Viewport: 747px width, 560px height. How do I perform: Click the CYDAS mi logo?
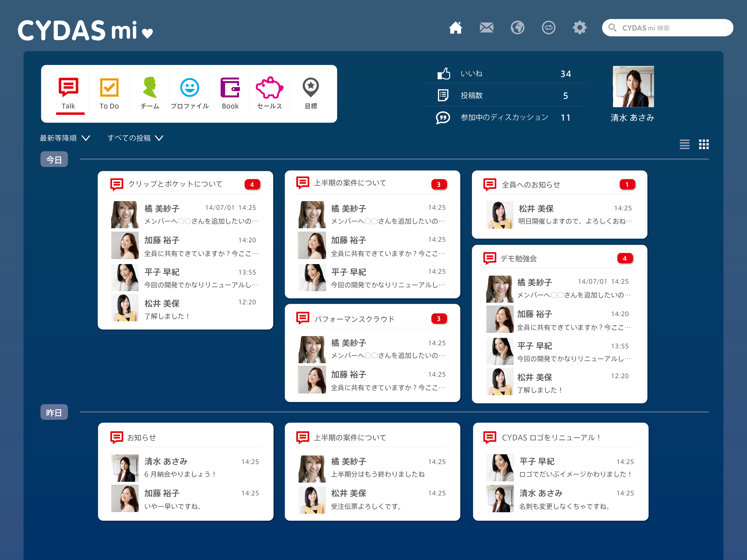[x=85, y=30]
